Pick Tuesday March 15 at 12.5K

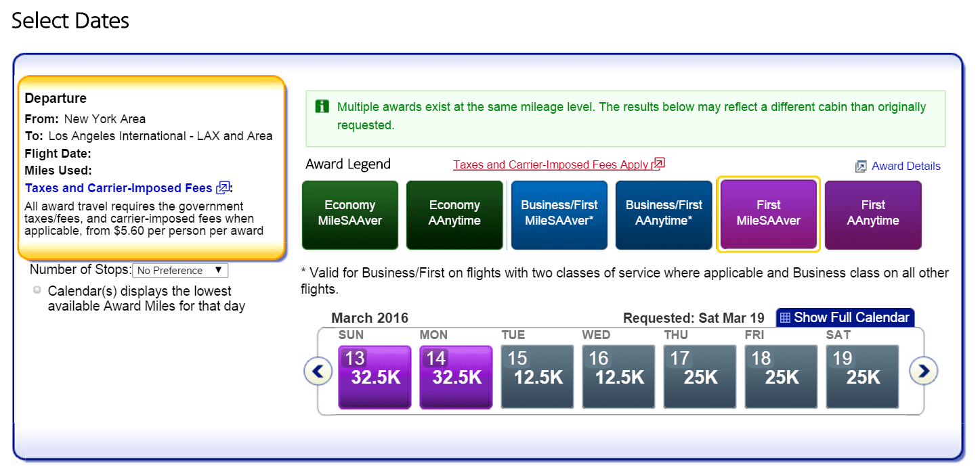[537, 377]
